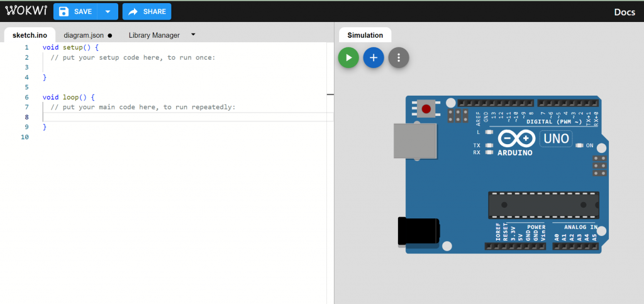Click the main code comment on line 7
The image size is (644, 304).
point(143,107)
